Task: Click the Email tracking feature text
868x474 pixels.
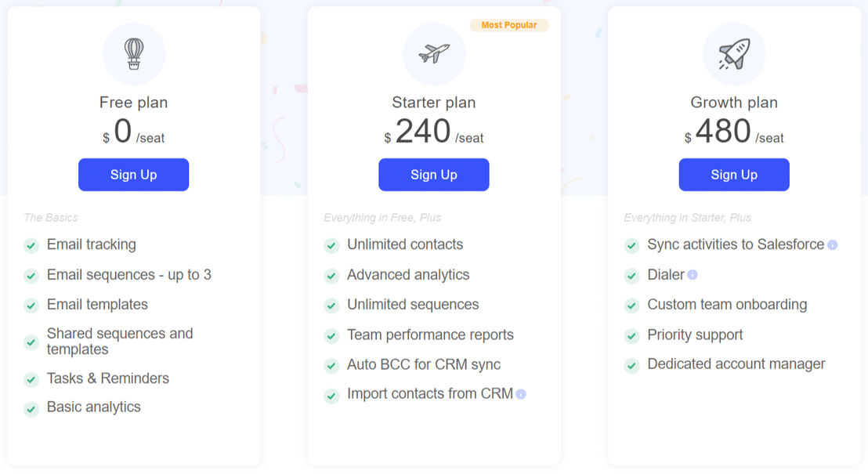Action: tap(92, 244)
